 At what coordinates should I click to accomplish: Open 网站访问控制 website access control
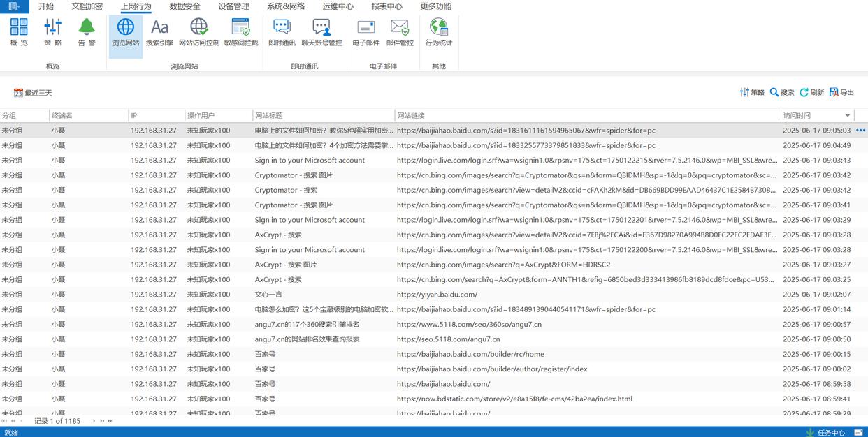tap(198, 33)
